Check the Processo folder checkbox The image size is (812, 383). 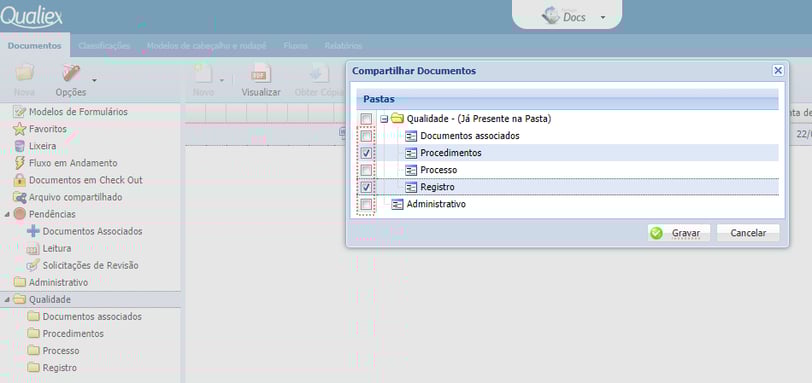point(366,170)
